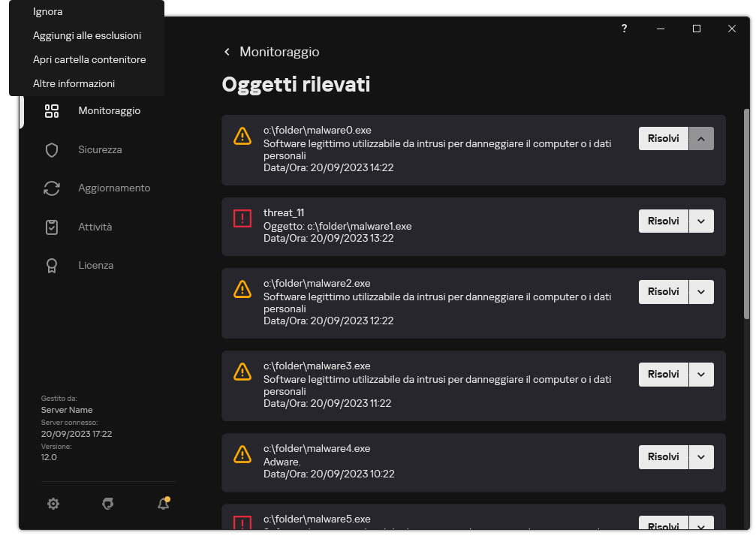
Task: Open the Attività section
Action: pos(51,226)
